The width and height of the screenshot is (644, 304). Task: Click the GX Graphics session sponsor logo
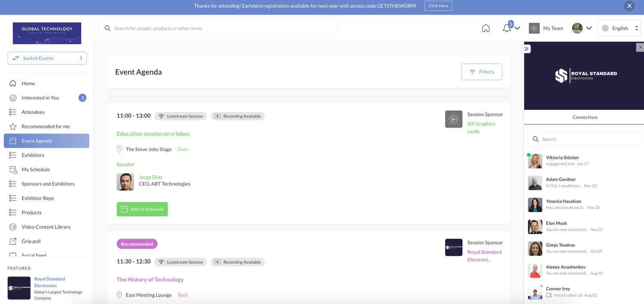tap(453, 119)
